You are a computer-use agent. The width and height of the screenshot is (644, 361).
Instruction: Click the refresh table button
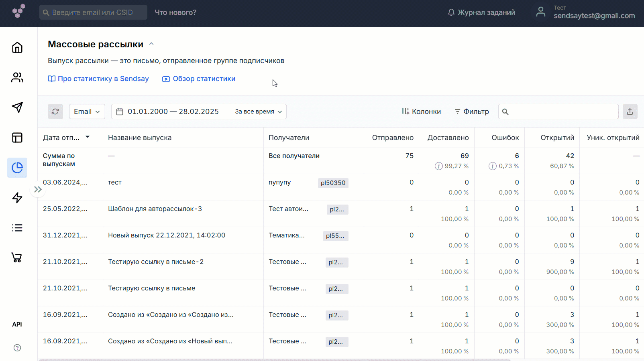click(x=55, y=112)
